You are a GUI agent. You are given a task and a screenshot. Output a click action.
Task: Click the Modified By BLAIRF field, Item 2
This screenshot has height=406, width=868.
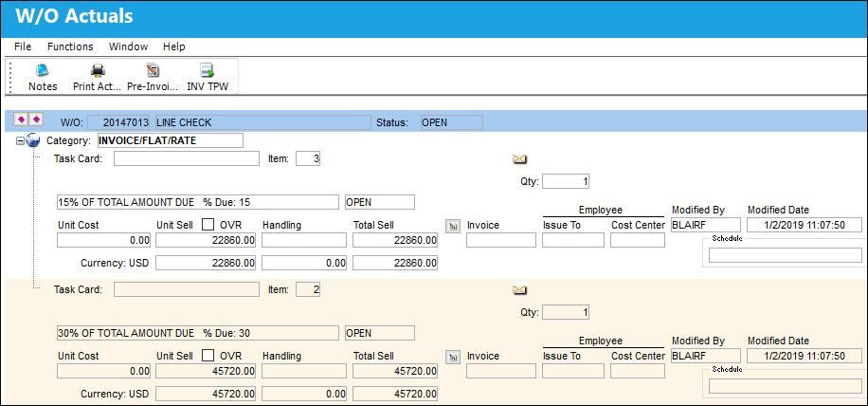(x=706, y=355)
